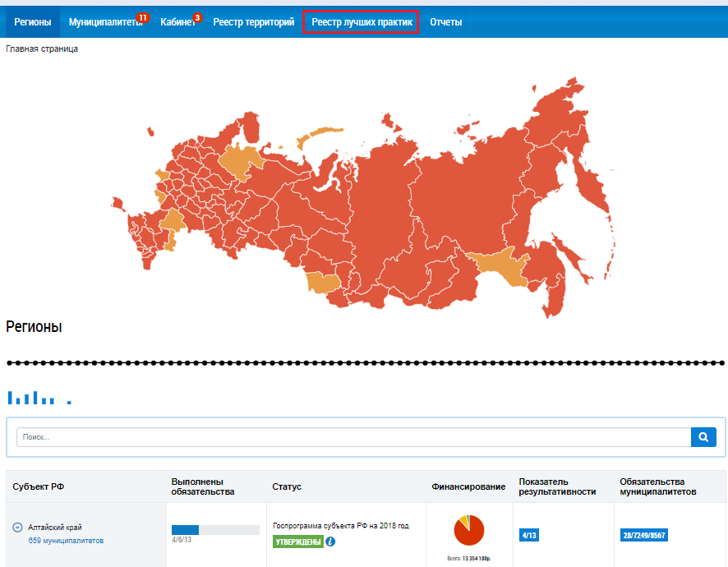Open the 659 муниципалитетов link
The height and width of the screenshot is (567, 728).
pos(66,541)
